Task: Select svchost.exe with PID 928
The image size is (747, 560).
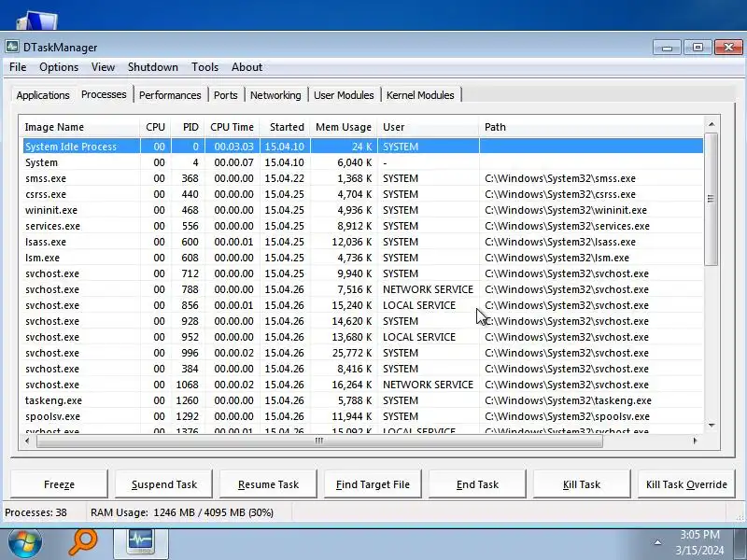Action: click(362, 321)
